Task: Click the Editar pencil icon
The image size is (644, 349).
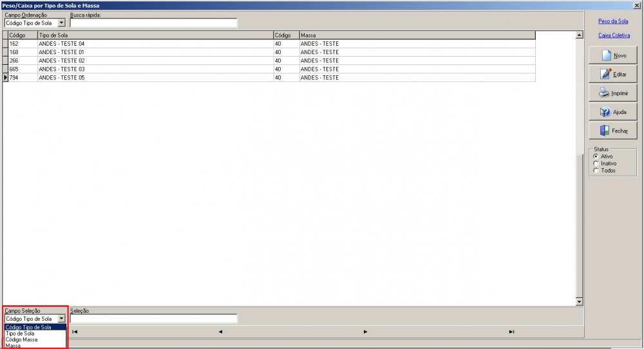Action: coord(606,74)
